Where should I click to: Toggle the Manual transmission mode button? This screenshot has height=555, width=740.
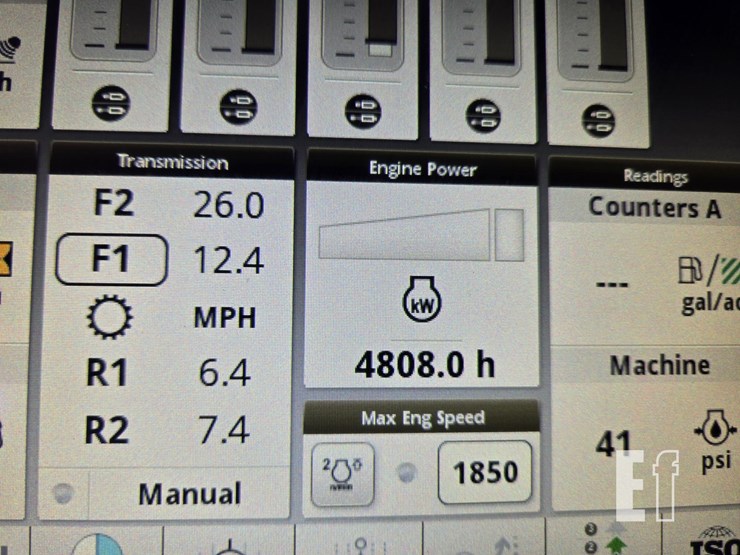163,494
